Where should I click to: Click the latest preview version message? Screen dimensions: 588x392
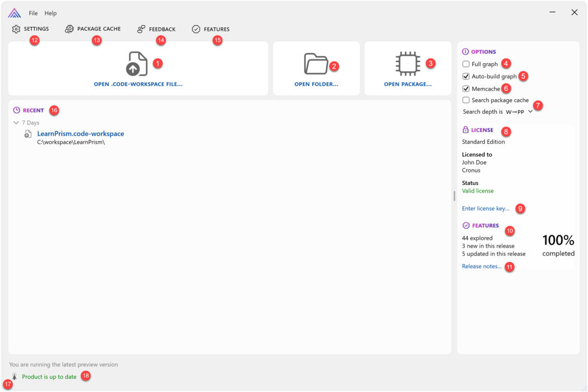click(x=63, y=365)
